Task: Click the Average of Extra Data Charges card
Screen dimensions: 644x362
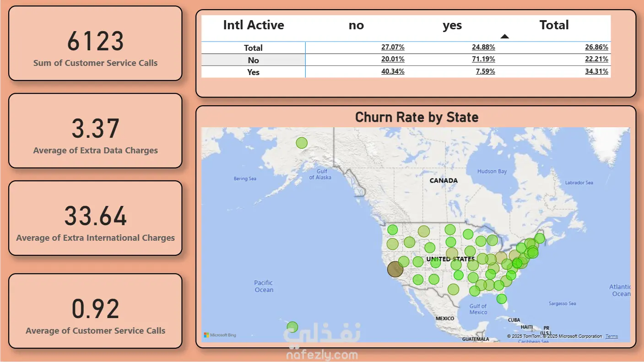Action: [x=95, y=131]
